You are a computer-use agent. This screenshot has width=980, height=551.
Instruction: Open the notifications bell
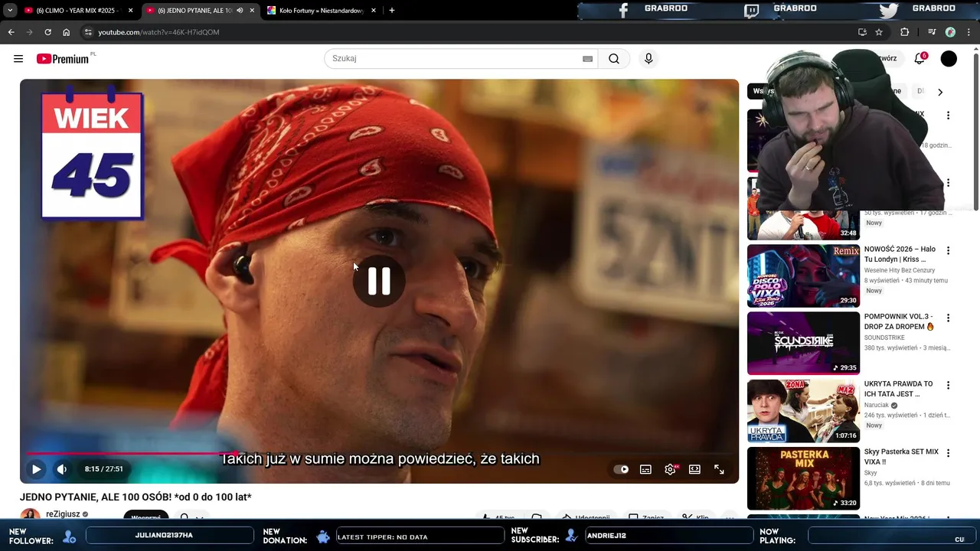click(x=920, y=59)
